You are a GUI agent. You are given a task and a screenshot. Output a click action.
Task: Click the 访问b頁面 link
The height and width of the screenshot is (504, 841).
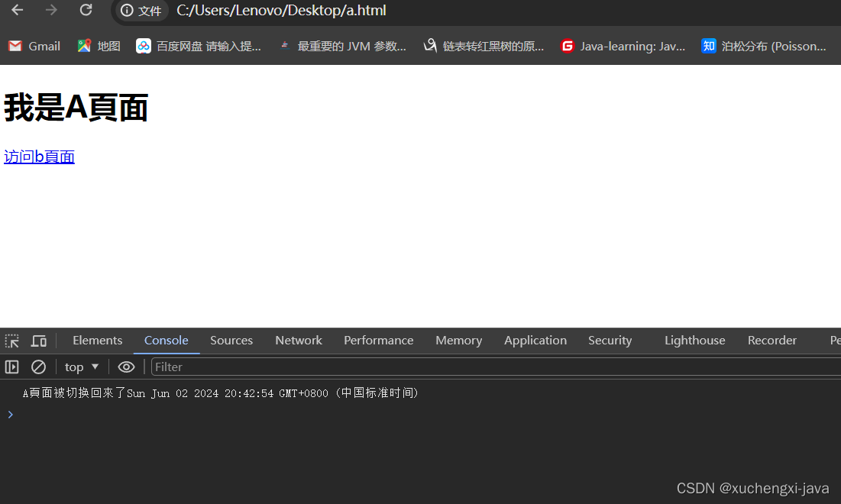point(39,156)
